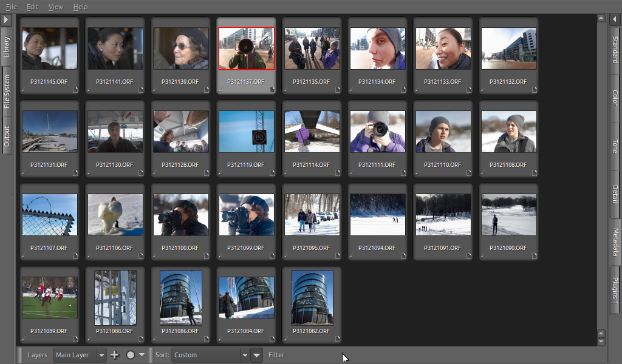Viewport: 622px width, 364px height.
Task: Click the page icon on P3121141.ORF
Action: [x=141, y=90]
